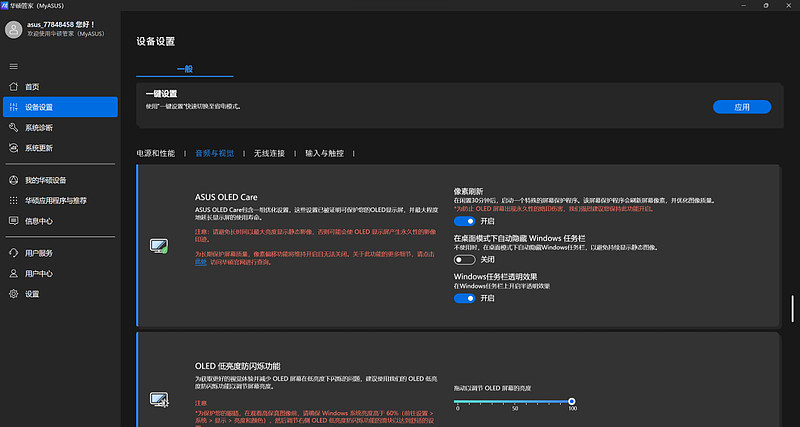The width and height of the screenshot is (800, 427).
Task: Click the 应用 button
Action: coord(742,107)
